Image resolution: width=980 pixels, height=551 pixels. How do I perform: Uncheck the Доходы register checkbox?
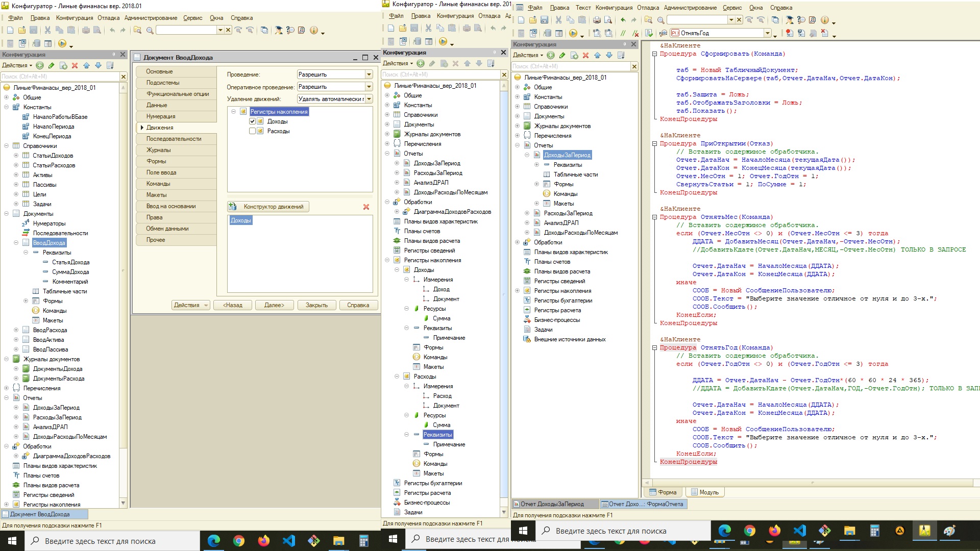(x=252, y=121)
